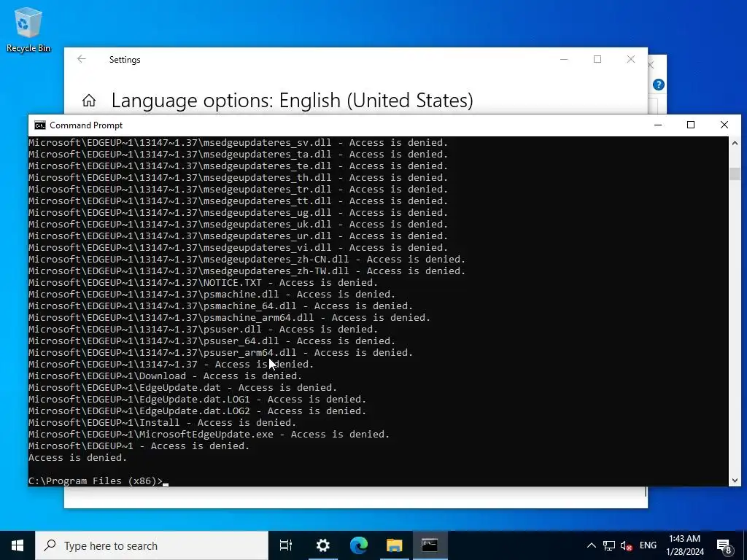Open ENG input language indicator

click(x=648, y=545)
